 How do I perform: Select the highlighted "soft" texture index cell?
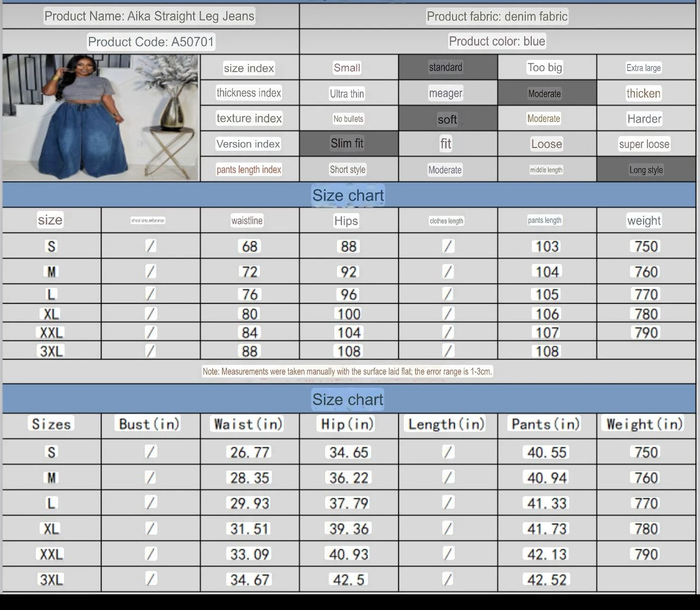point(447,119)
